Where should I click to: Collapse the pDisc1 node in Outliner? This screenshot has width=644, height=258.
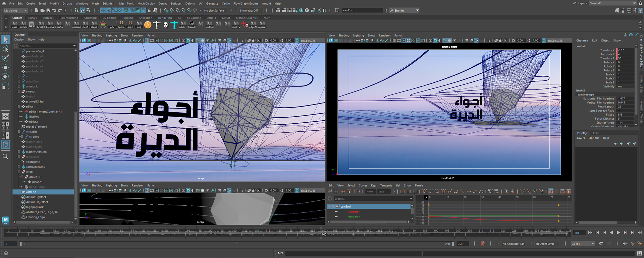[x=19, y=107]
